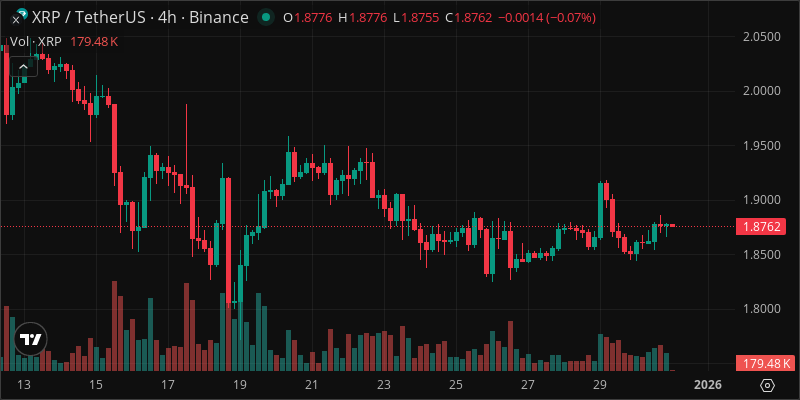Click the open price O1.8776
The width and height of the screenshot is (800, 400).
[x=309, y=18]
